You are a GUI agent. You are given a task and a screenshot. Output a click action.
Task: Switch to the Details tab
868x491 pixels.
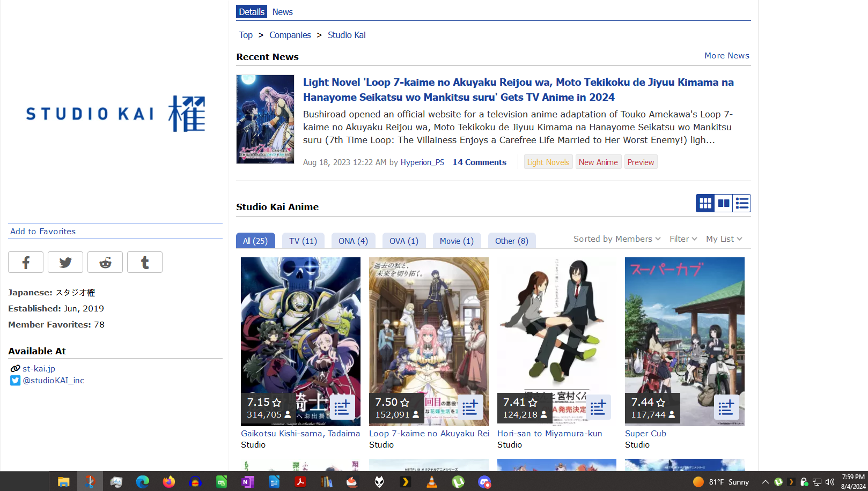[252, 12]
